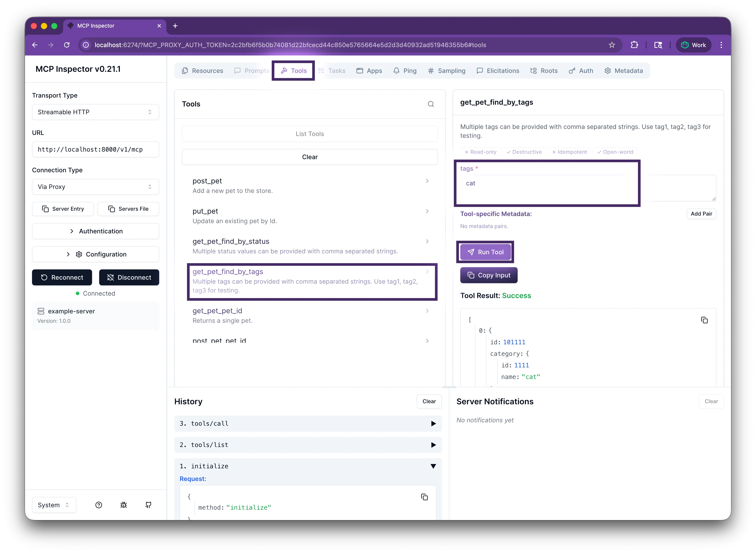This screenshot has width=756, height=553.
Task: Copy the tool result JSON via copy icon
Action: [x=704, y=320]
